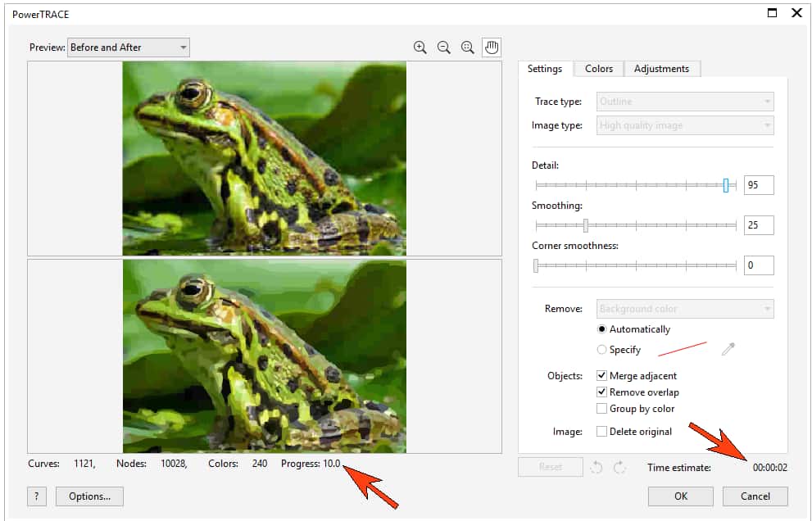Click the Undo arrow icon
812x521 pixels.
(x=597, y=467)
